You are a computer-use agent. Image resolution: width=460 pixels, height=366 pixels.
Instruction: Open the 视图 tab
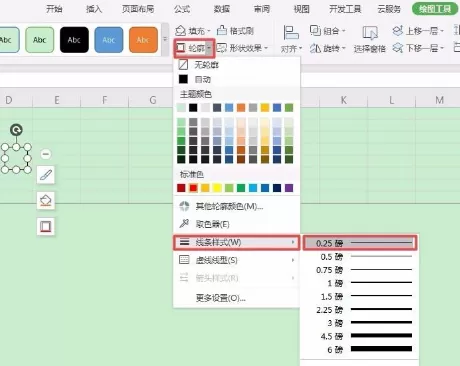coord(302,9)
